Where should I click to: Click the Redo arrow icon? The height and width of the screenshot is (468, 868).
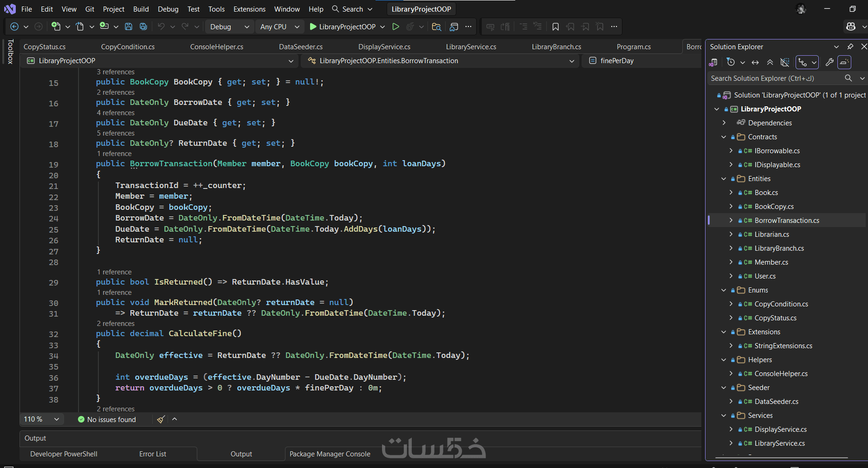(185, 27)
